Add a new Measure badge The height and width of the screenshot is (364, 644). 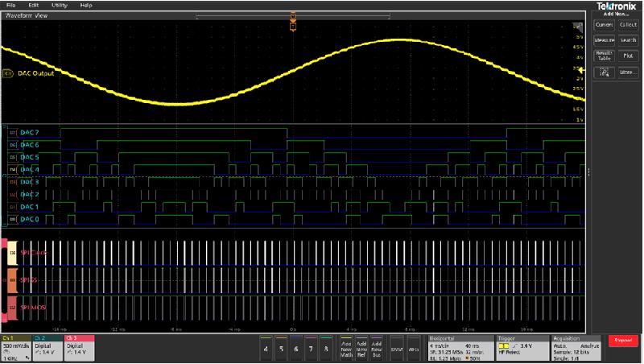click(x=604, y=39)
